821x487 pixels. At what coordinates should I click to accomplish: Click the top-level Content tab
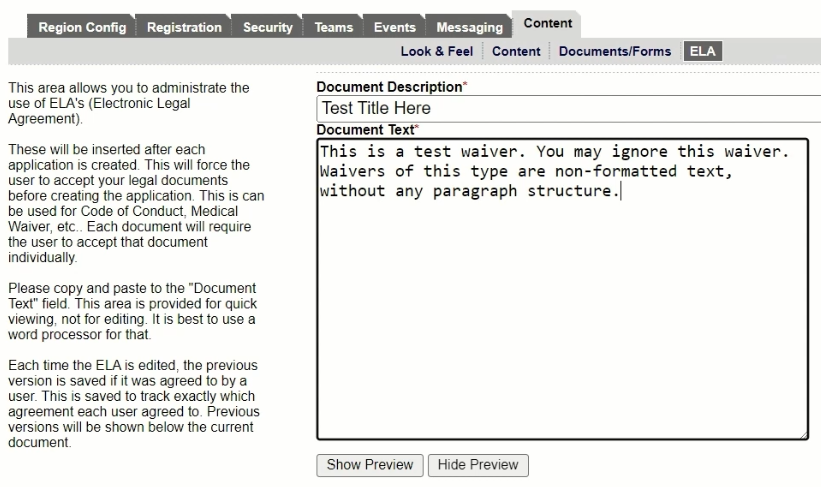(x=546, y=23)
